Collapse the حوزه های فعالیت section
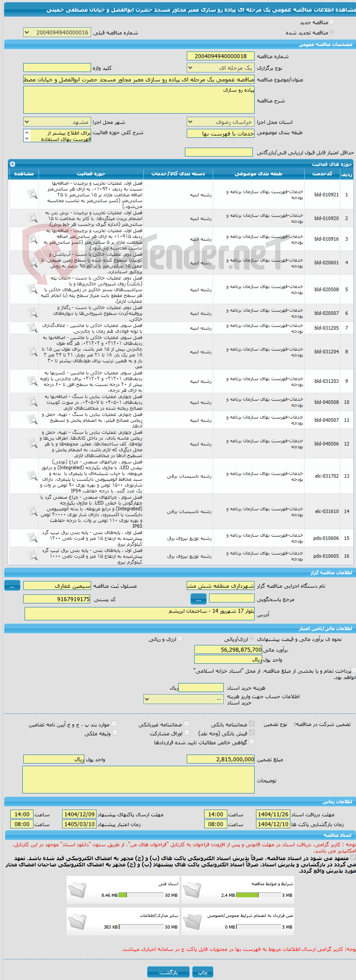Screen dimensions: 356x980 pyautogui.click(x=13, y=164)
